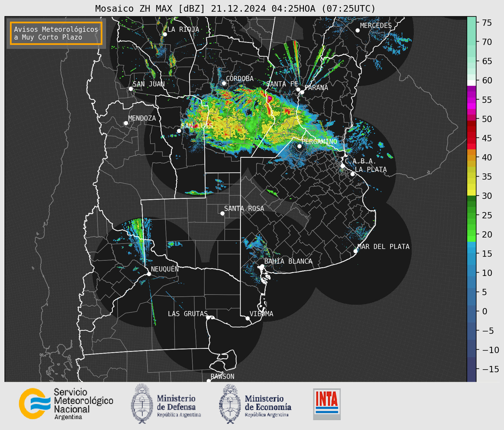This screenshot has width=504, height=430.
Task: Select the Las Grutas city marker dot
Action: tap(208, 318)
